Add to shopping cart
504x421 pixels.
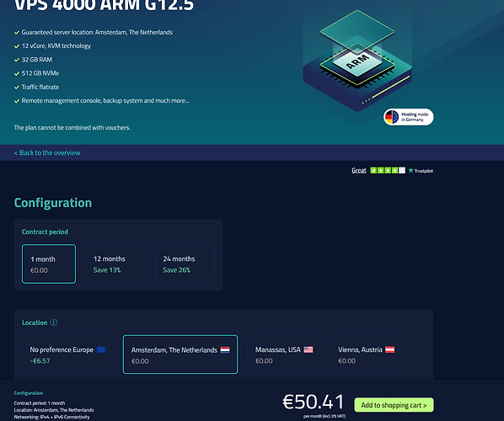394,405
